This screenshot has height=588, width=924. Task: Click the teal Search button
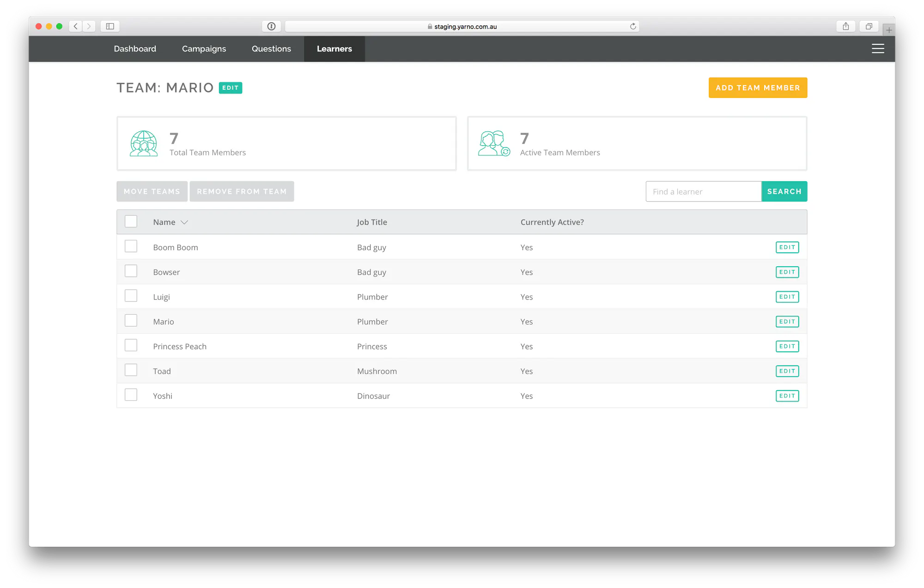784,191
